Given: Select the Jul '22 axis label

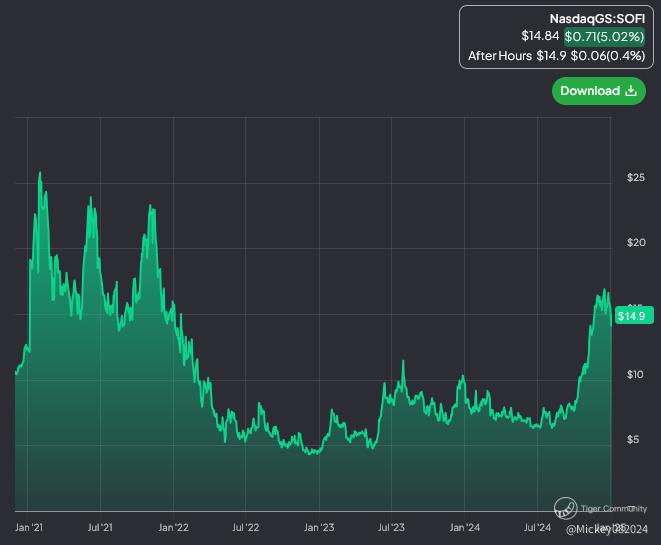Looking at the screenshot, I should pyautogui.click(x=246, y=527).
